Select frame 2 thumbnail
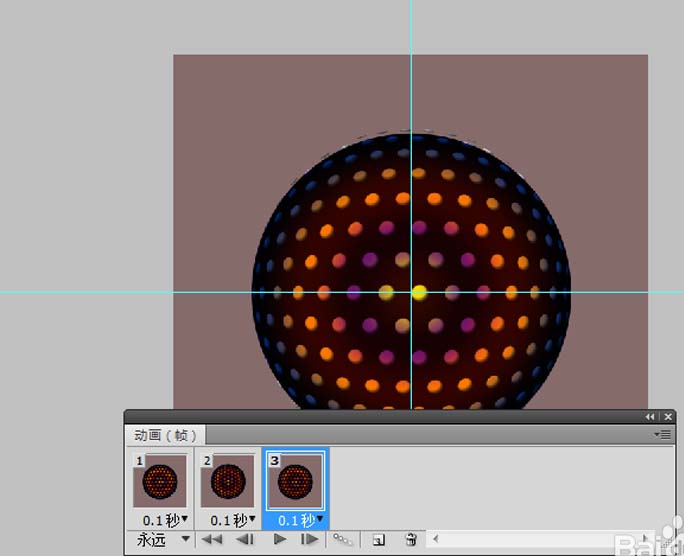Viewport: 684px width, 556px height. [x=228, y=482]
